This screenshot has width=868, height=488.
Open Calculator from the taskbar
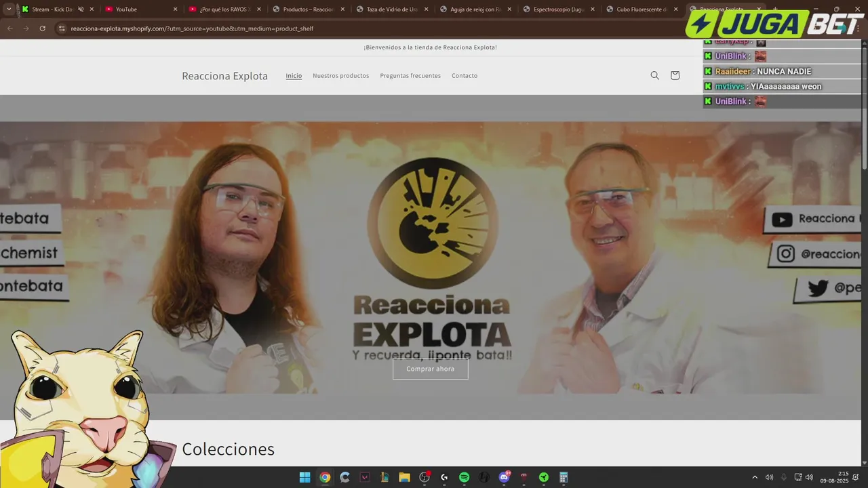pos(564,477)
